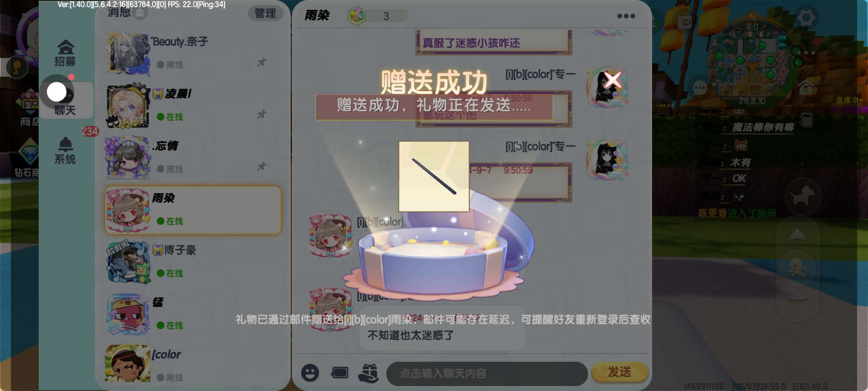
Task: Open the 招募 recruit tab
Action: pos(65,53)
